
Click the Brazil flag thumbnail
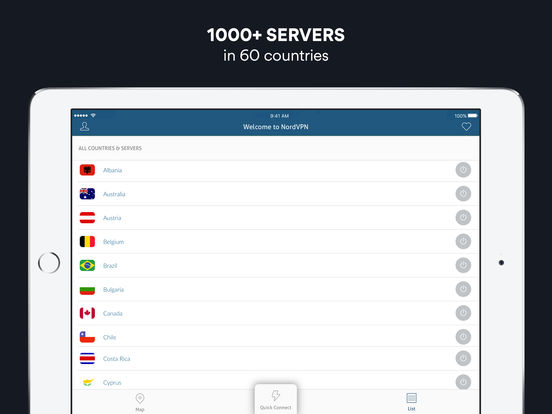87,265
